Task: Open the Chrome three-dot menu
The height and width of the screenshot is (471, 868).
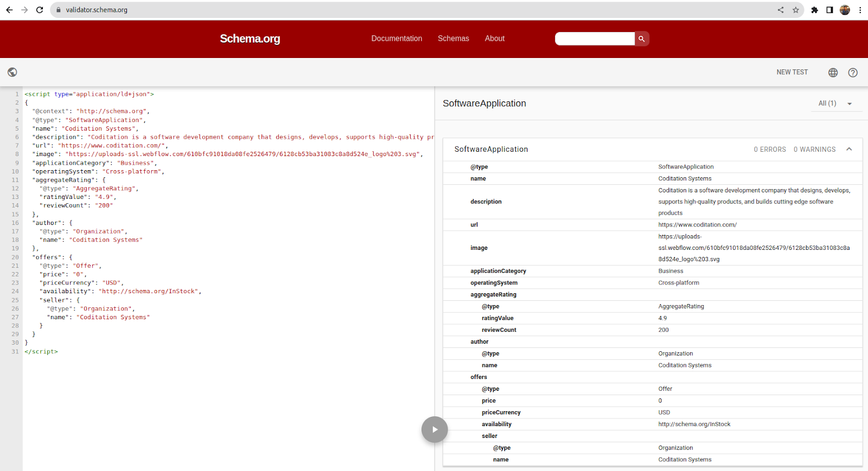Action: pyautogui.click(x=860, y=10)
